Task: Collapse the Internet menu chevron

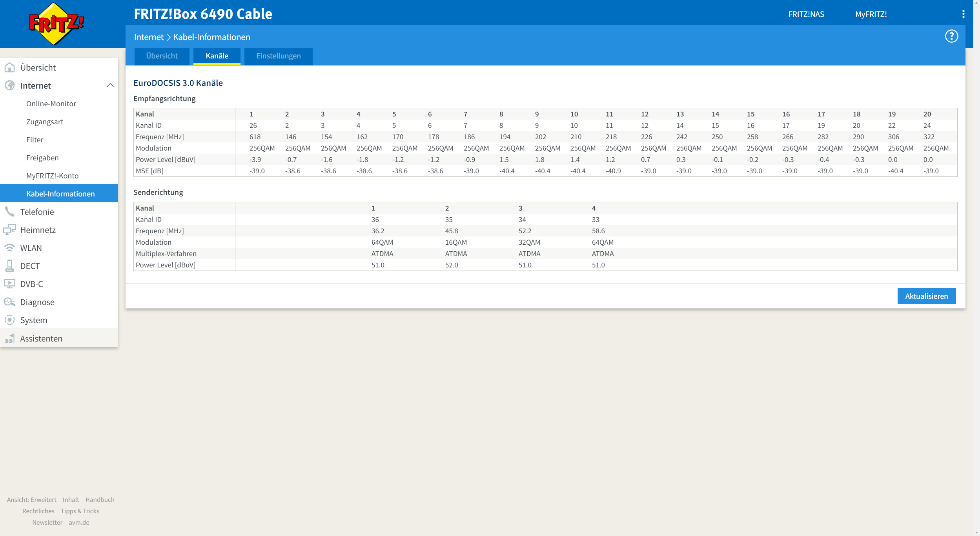Action: click(110, 85)
